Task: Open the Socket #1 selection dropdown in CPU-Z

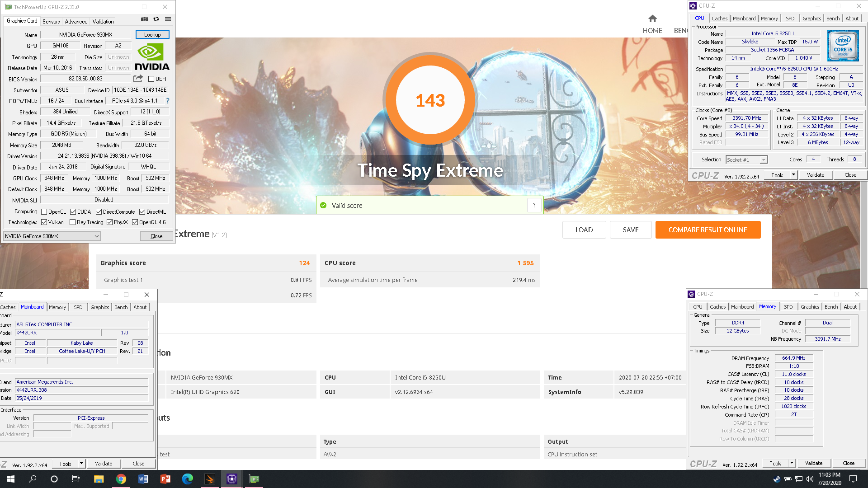Action: pyautogui.click(x=746, y=160)
